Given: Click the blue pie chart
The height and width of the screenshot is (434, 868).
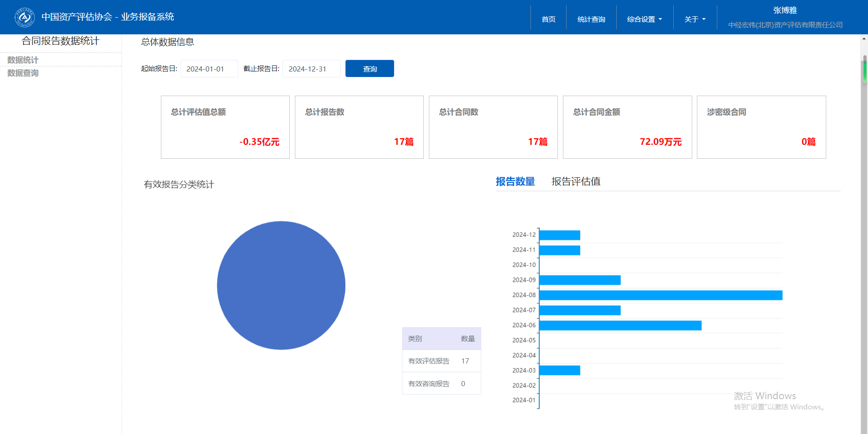Looking at the screenshot, I should (x=281, y=285).
